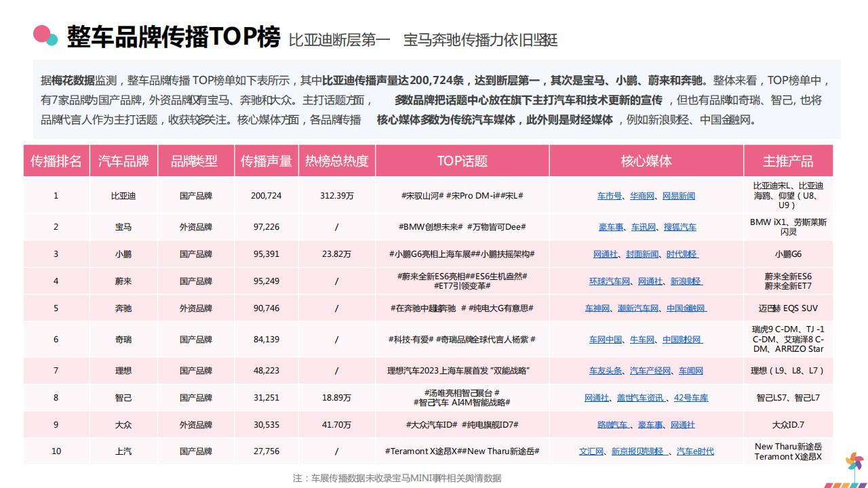Select the 蔚来 brand cell

coord(123,281)
